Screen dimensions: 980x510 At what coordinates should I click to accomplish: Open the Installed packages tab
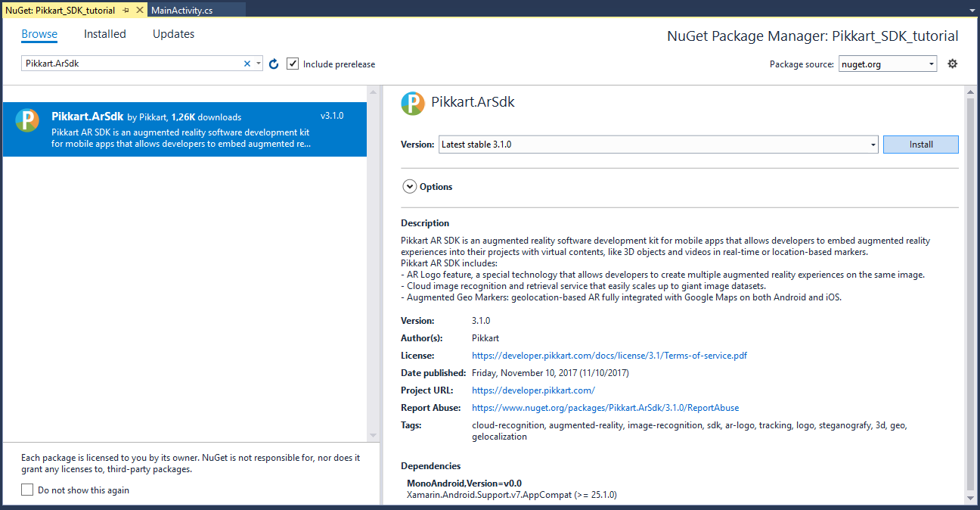tap(105, 34)
